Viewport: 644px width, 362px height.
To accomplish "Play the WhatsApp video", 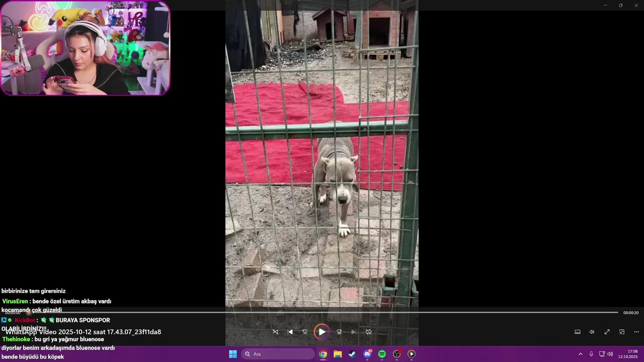I will pyautogui.click(x=322, y=332).
